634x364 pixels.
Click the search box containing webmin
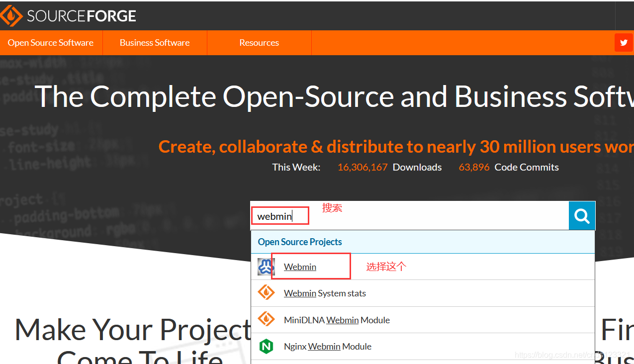click(x=410, y=216)
